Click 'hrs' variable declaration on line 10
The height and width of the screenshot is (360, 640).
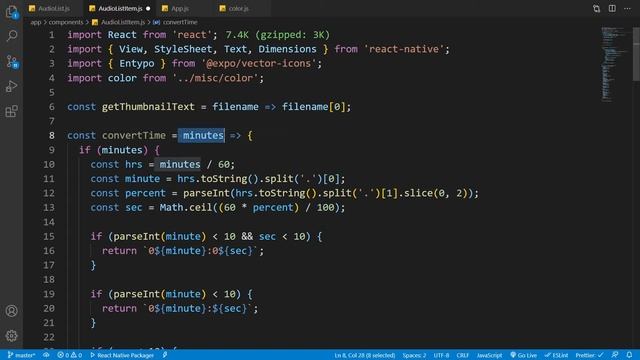(133, 164)
